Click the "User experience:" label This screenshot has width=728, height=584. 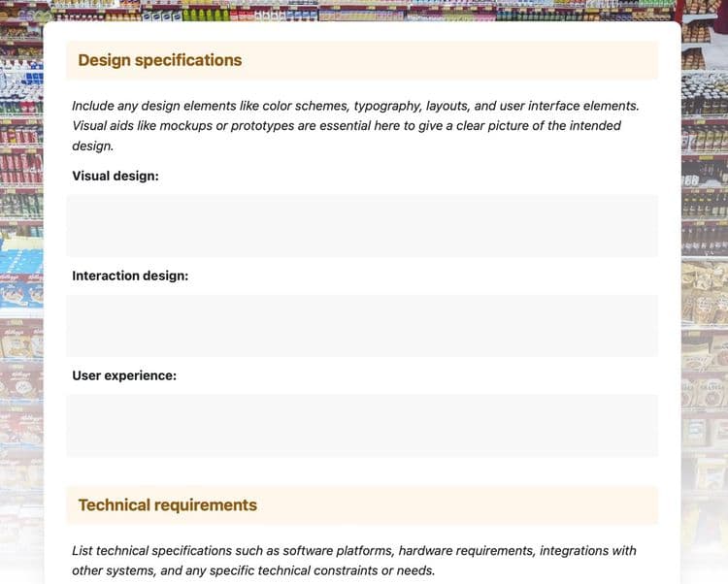(124, 375)
